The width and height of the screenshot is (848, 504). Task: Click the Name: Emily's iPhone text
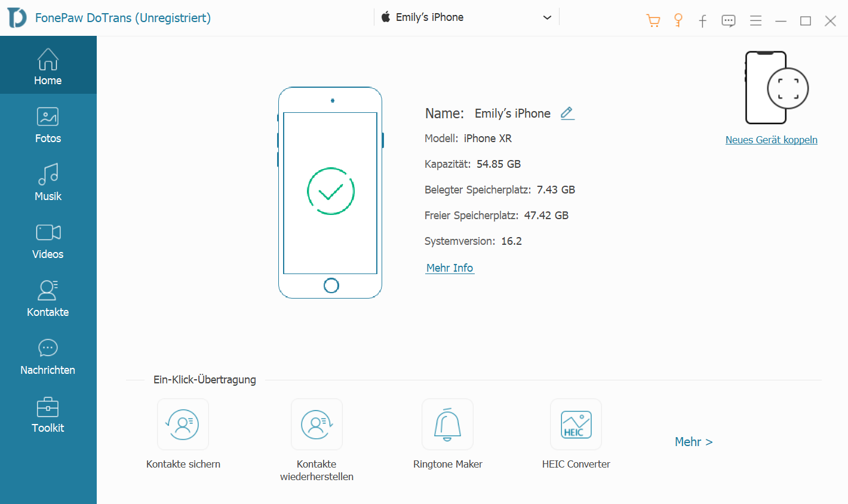pyautogui.click(x=488, y=113)
